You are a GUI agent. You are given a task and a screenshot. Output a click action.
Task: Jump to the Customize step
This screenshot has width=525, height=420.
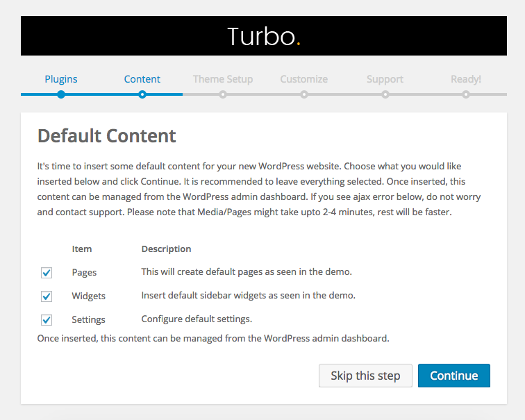pos(303,79)
